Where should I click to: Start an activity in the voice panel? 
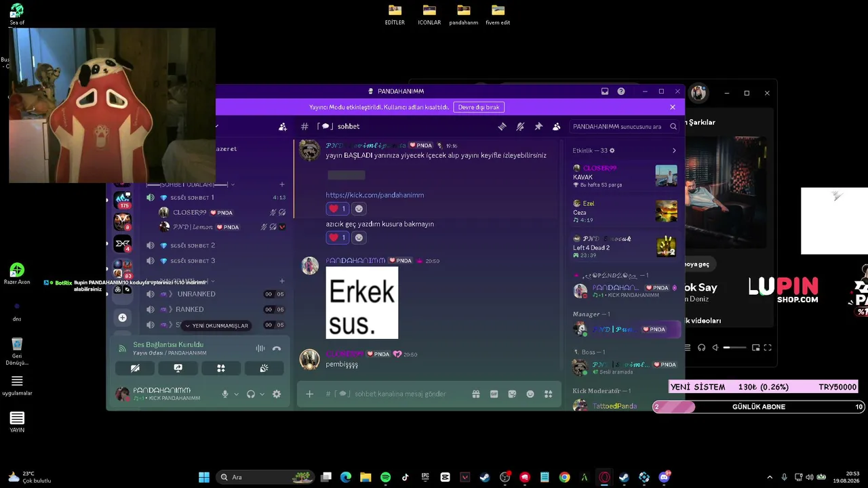click(221, 368)
